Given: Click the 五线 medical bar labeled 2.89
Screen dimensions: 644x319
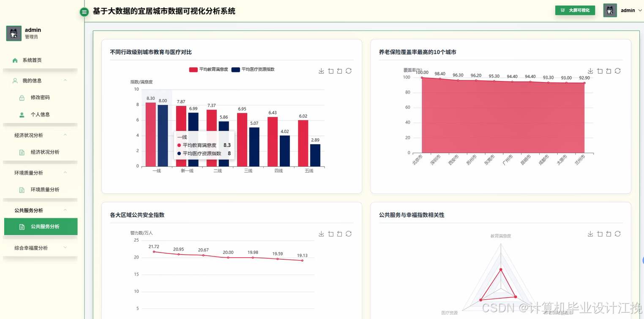Looking at the screenshot, I should click(315, 155).
